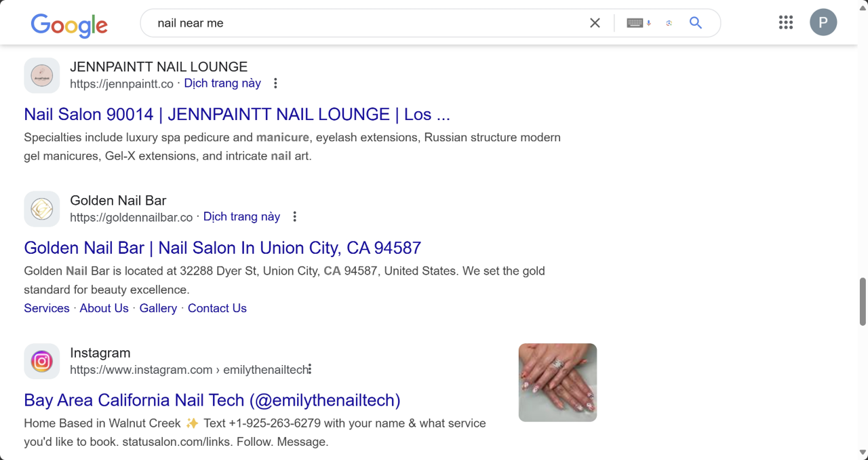
Task: Open the on-screen keyboard input tool
Action: [x=635, y=23]
